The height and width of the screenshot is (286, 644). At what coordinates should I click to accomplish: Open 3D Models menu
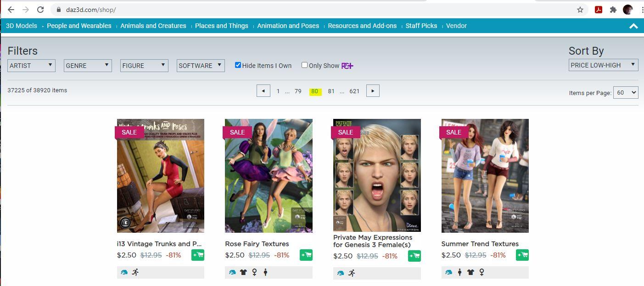[x=22, y=26]
